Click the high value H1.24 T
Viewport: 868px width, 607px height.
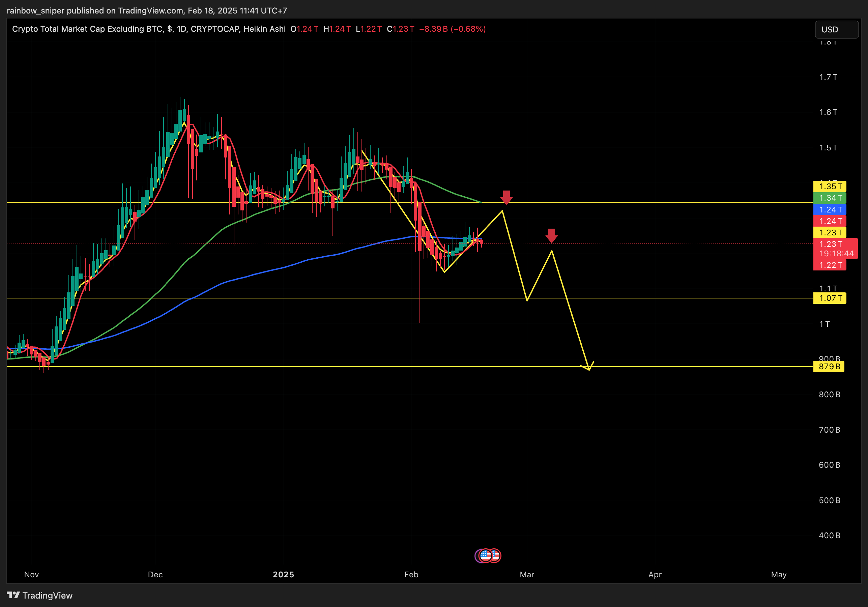coord(337,29)
